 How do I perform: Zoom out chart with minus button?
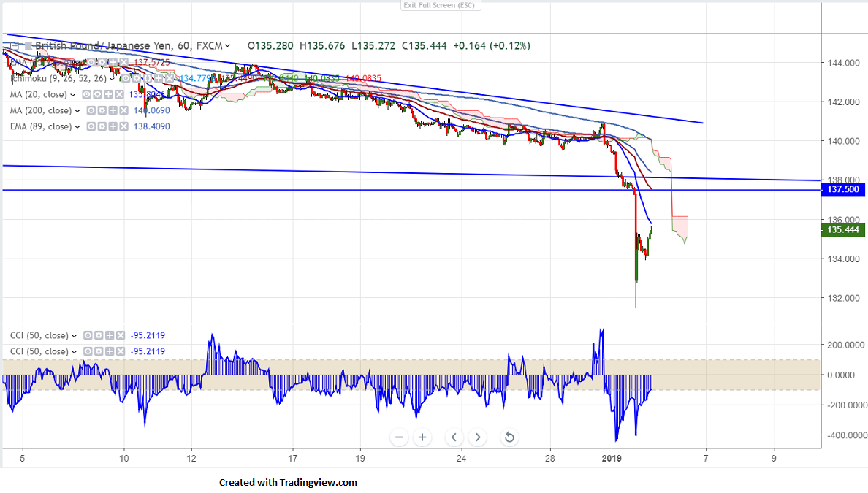point(399,437)
